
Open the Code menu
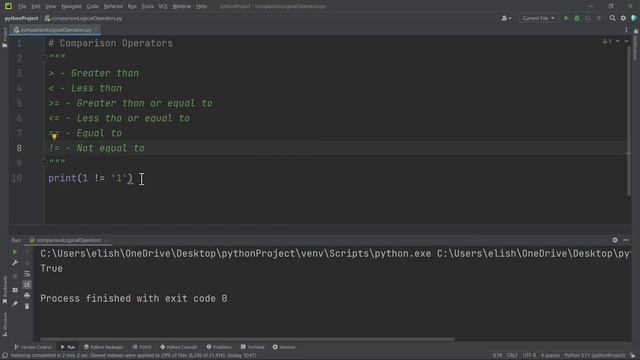(93, 7)
